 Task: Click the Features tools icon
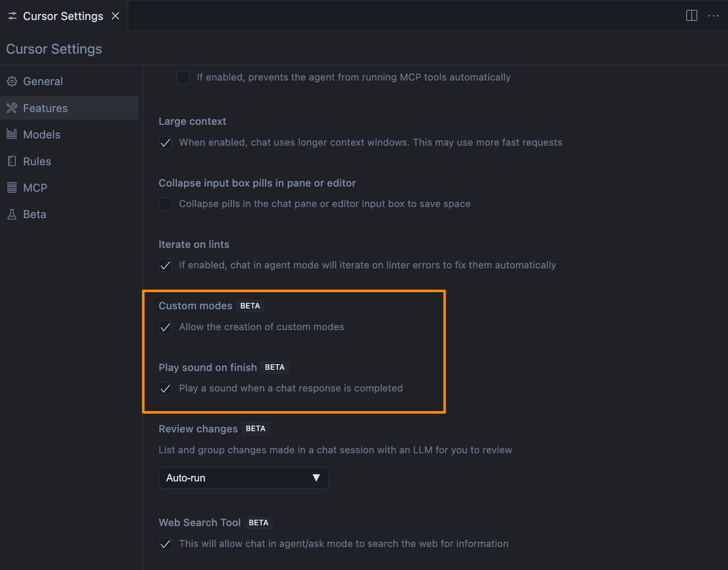pos(12,108)
